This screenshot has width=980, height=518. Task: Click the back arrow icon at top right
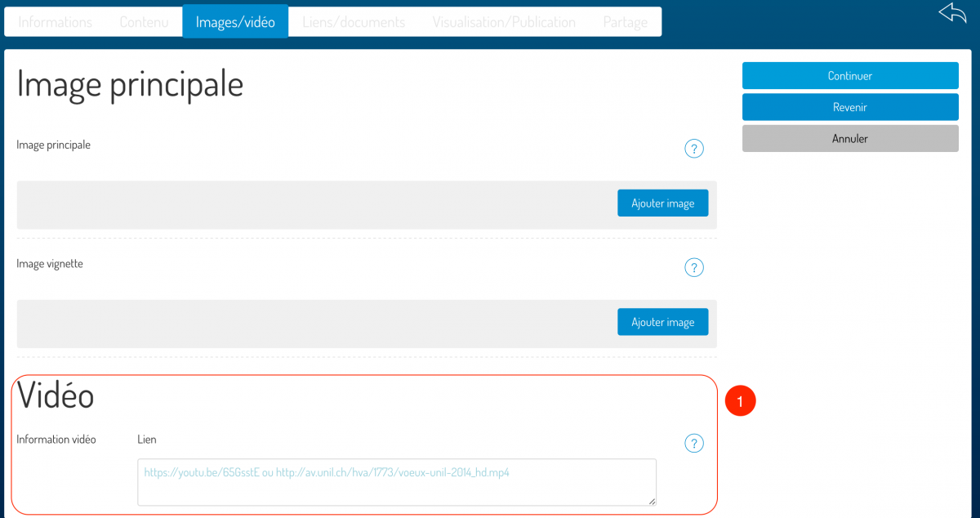coord(952,14)
